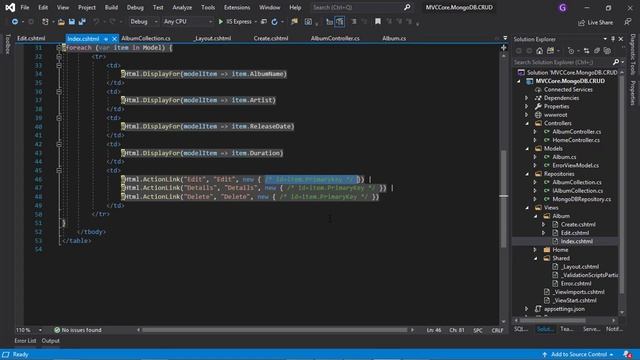
Task: Switch to the _Layout.cshtml tab
Action: 212,38
